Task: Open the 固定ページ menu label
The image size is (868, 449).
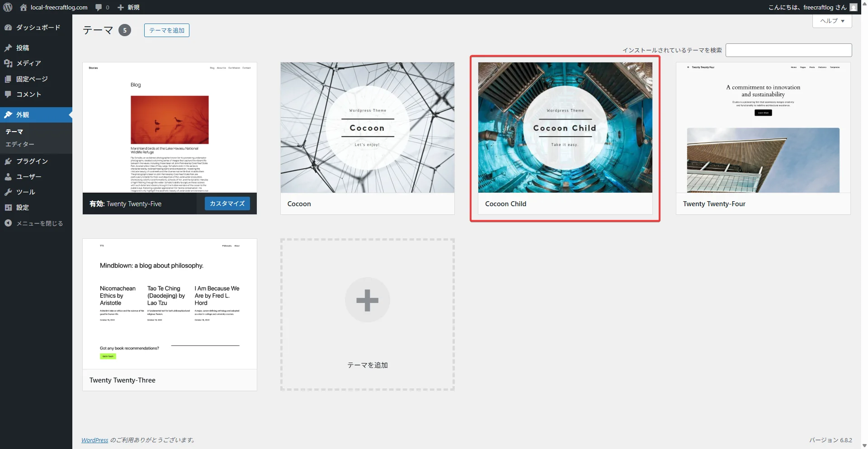Action: (x=32, y=79)
